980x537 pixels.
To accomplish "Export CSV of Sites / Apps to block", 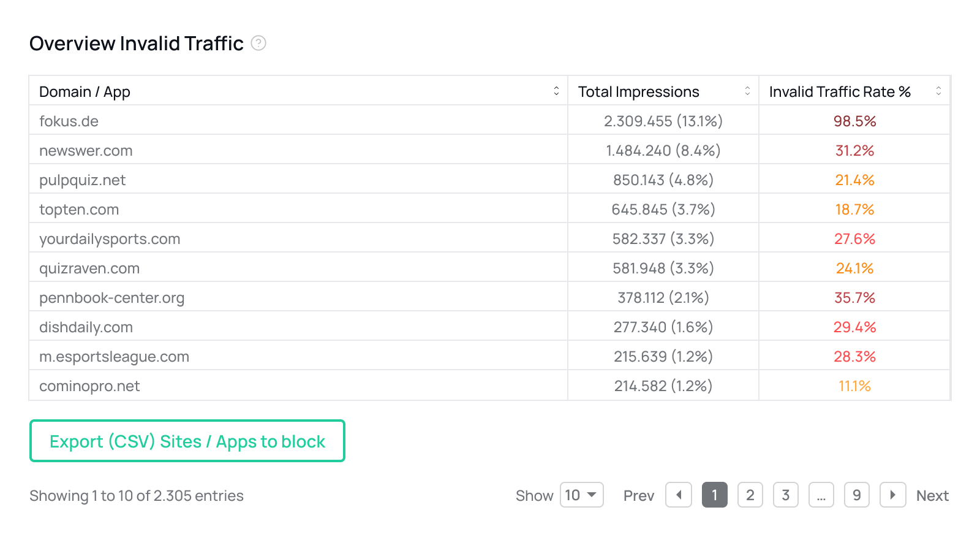I will click(x=187, y=441).
